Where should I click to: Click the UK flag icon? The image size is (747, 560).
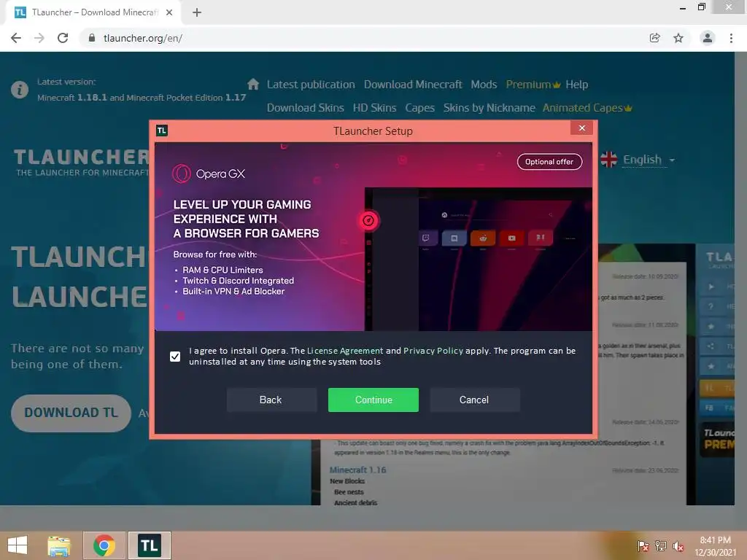[x=609, y=160]
